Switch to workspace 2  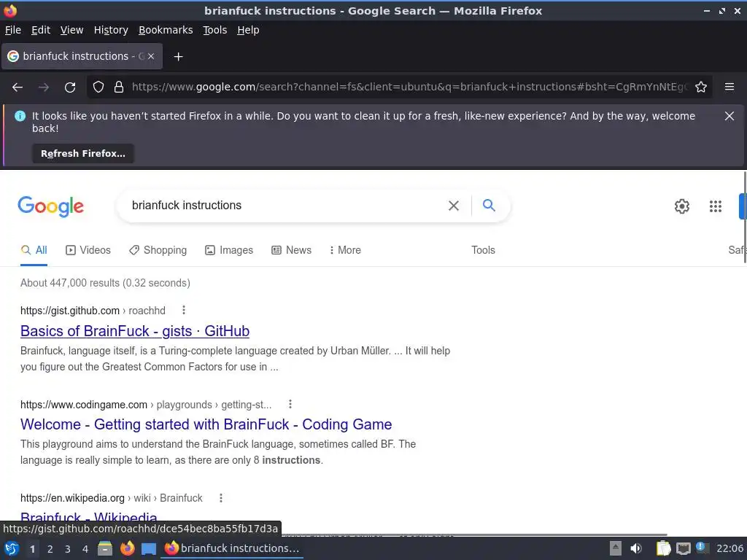(x=50, y=549)
